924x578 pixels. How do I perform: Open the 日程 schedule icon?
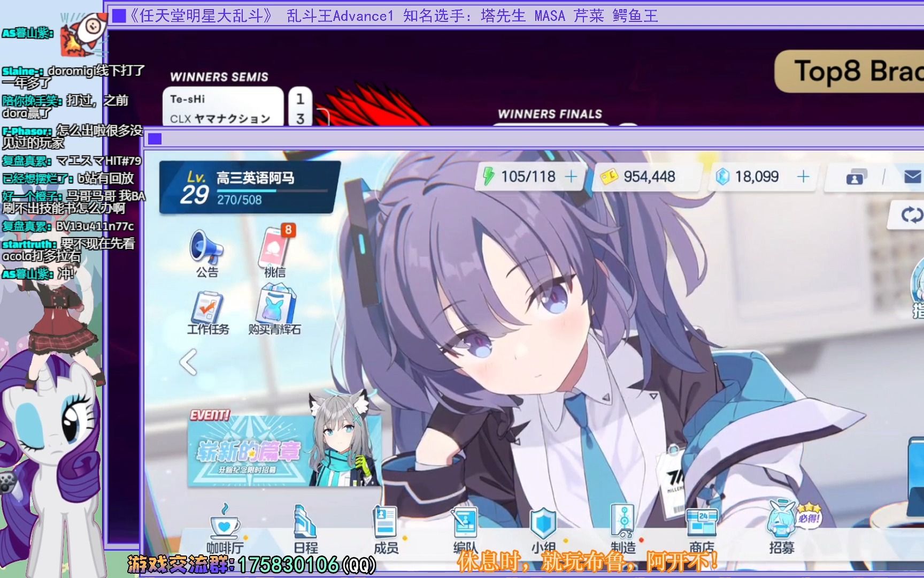[x=306, y=529]
